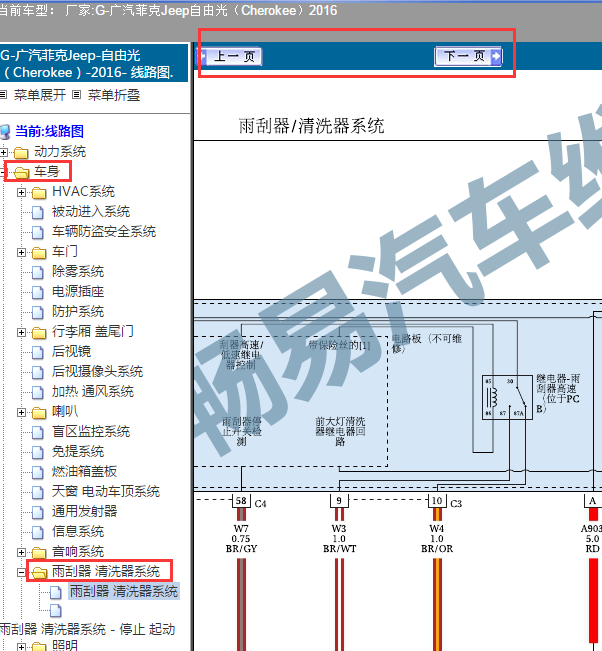Open the 车辆防盗安全系统 page icon
Screen dimensions: 602x651
point(38,232)
